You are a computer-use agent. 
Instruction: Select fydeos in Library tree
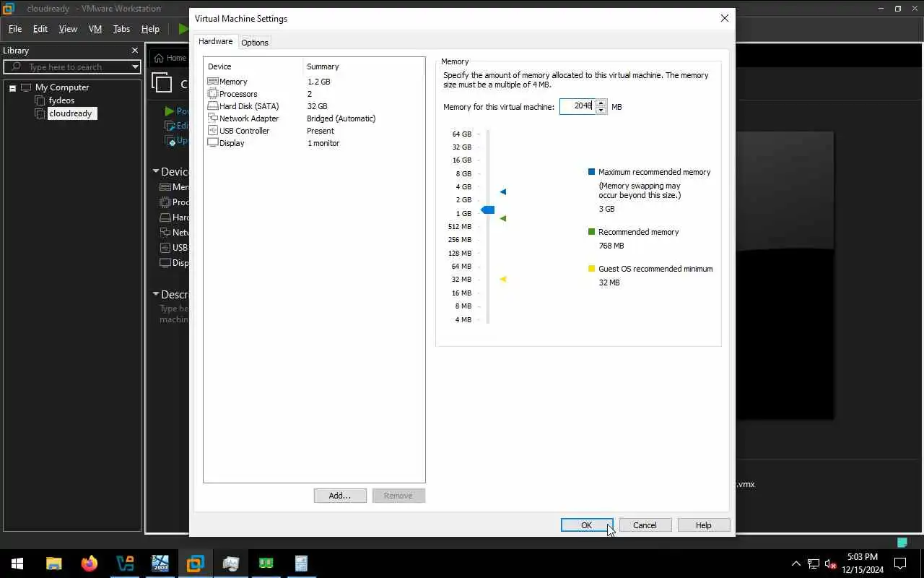(x=61, y=100)
